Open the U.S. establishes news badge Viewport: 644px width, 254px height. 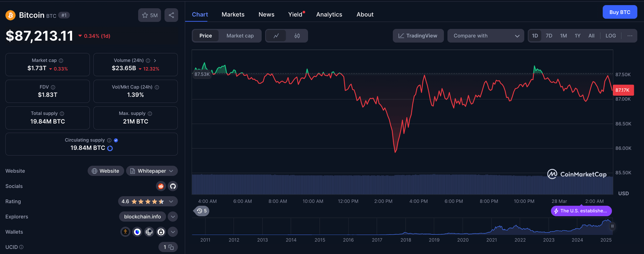click(x=581, y=211)
